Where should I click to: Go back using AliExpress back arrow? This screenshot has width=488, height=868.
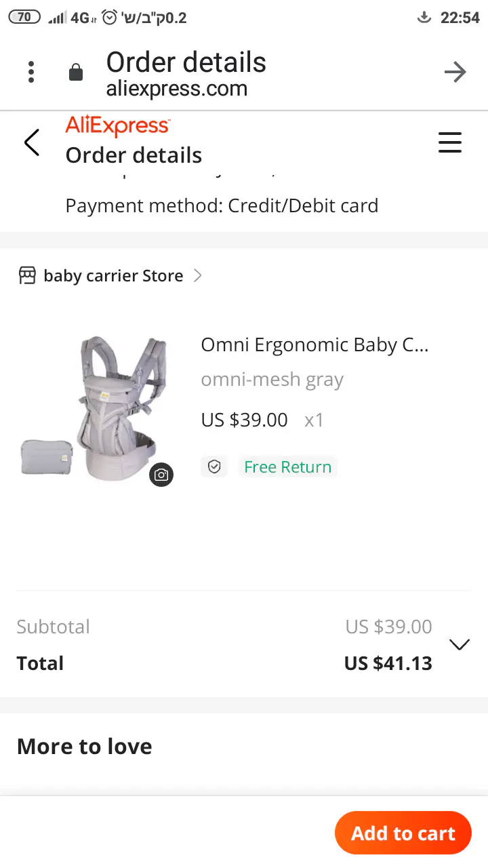coord(32,142)
